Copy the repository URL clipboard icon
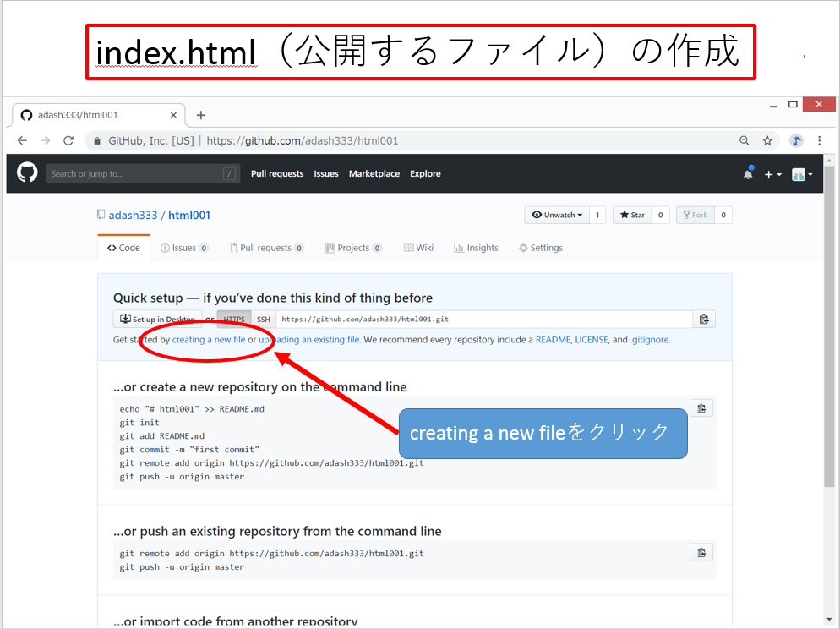Image resolution: width=840 pixels, height=629 pixels. pyautogui.click(x=703, y=320)
